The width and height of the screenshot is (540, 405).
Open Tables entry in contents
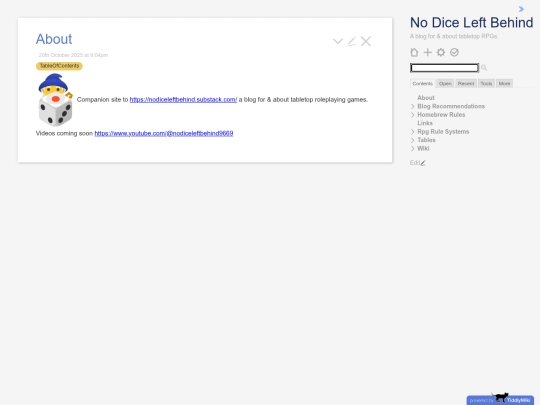[426, 140]
